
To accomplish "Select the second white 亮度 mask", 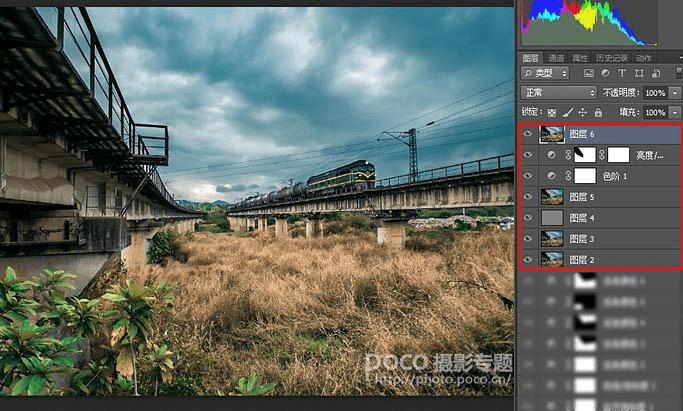I will click(619, 155).
